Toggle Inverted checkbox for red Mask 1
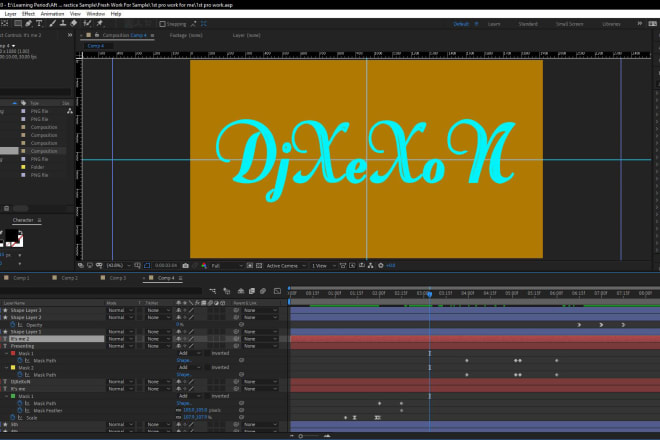The width and height of the screenshot is (660, 440). click(208, 353)
